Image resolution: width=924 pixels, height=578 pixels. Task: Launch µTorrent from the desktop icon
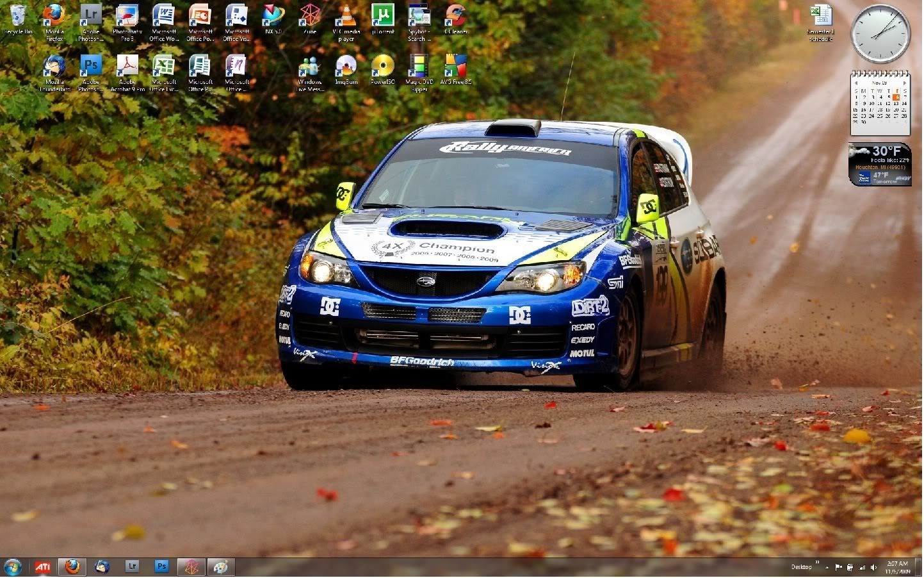click(383, 19)
